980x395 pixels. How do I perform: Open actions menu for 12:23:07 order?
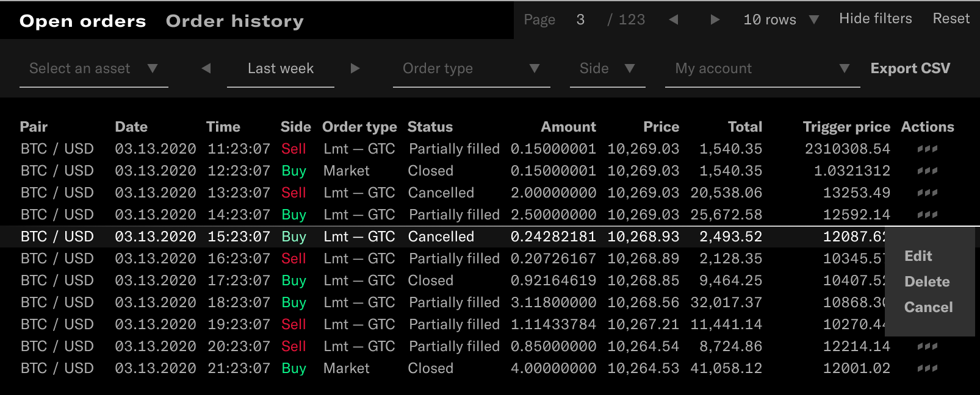coord(927,171)
